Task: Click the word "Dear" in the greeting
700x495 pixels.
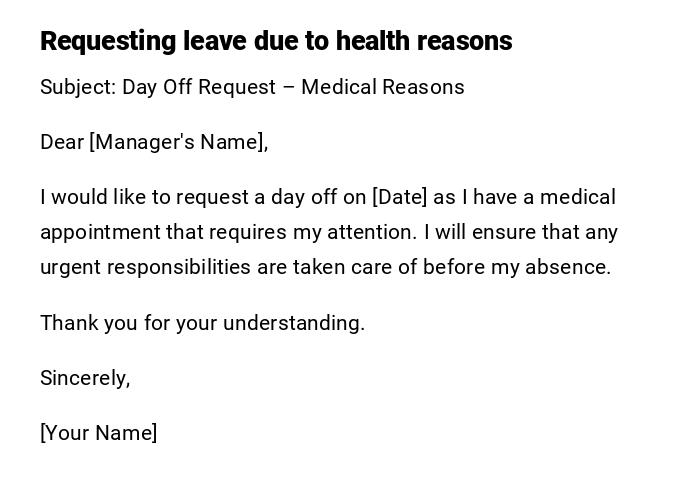Action: click(62, 142)
